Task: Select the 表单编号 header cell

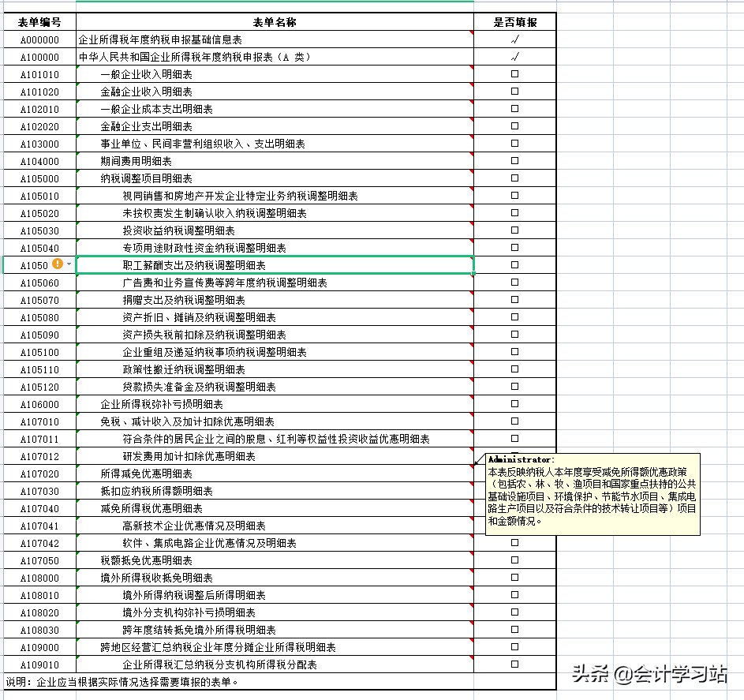Action: (38, 22)
